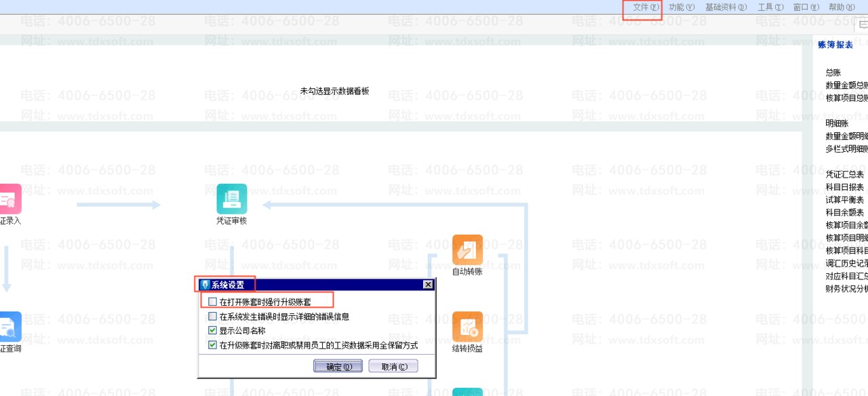Toggle the 工资数据采用全保留方式 checkbox

[213, 345]
